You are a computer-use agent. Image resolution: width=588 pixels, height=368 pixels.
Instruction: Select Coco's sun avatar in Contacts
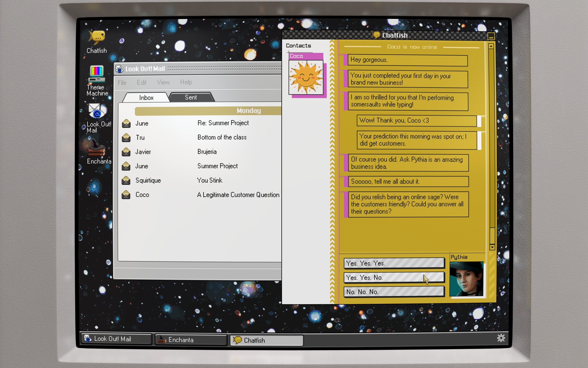(x=306, y=78)
